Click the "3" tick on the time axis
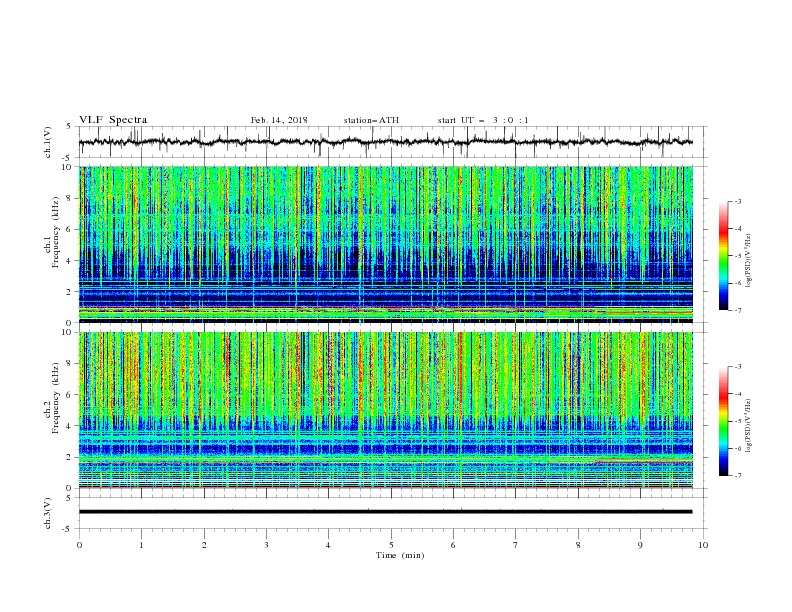Image resolution: width=792 pixels, height=612 pixels. tap(266, 545)
